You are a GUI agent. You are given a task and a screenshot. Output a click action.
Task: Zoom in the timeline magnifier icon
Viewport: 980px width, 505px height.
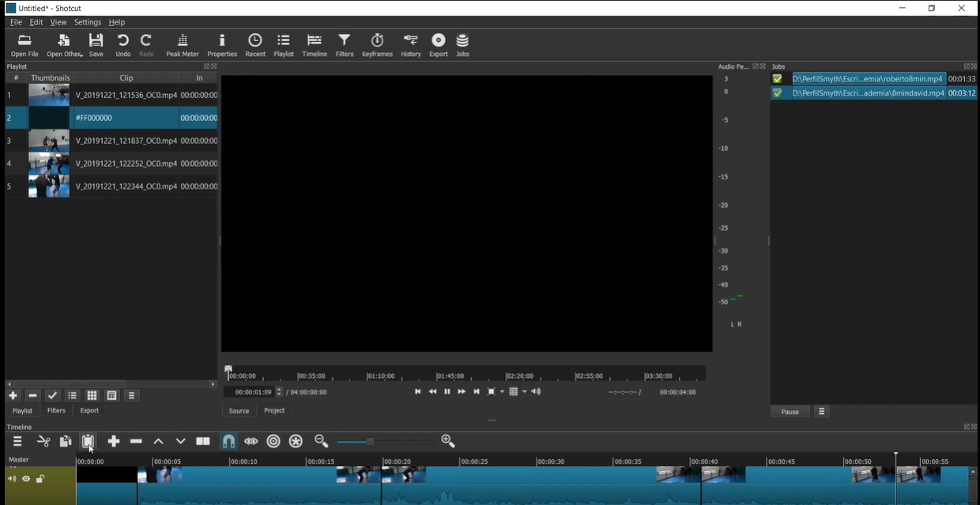click(x=448, y=441)
